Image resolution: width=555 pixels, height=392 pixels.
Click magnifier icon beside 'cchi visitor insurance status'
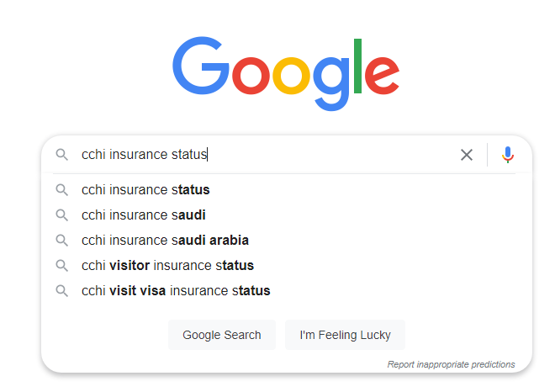point(62,265)
